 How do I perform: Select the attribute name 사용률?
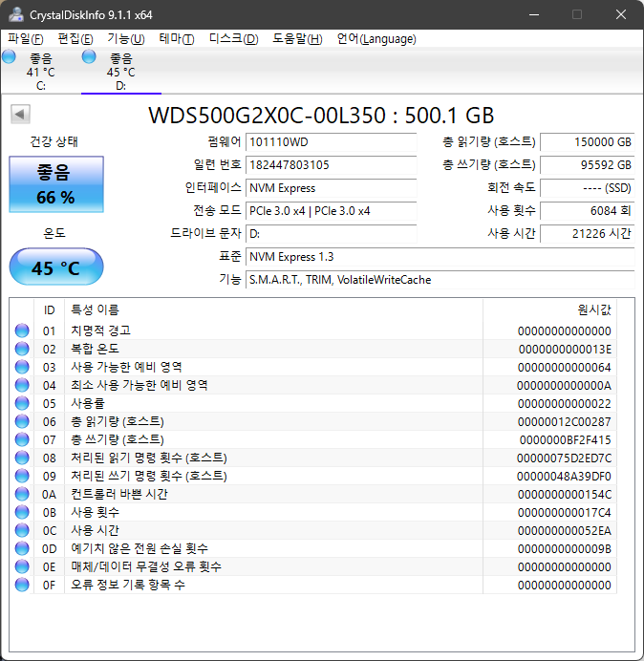click(88, 403)
